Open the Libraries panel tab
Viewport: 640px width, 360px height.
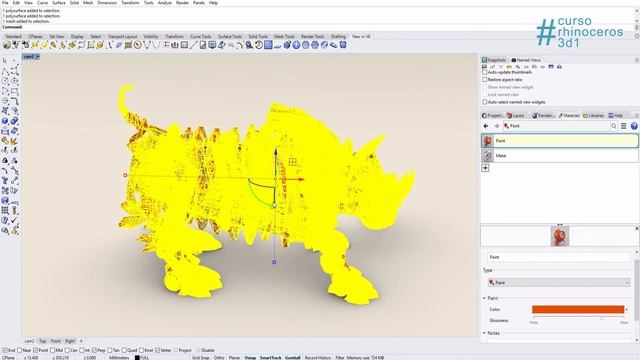click(593, 116)
